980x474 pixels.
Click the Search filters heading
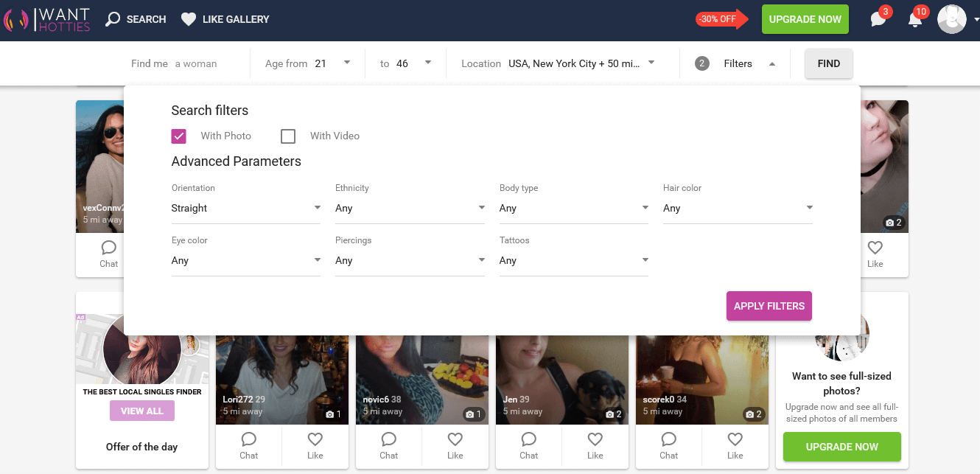210,111
